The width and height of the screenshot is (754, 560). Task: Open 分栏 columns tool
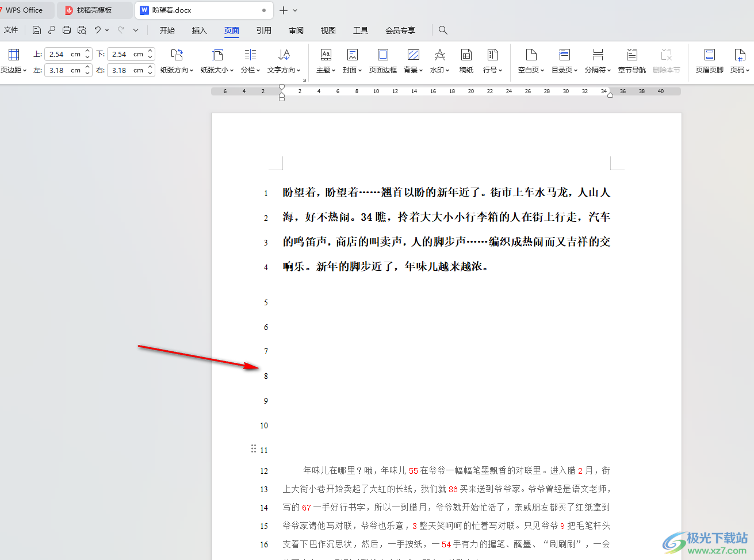(250, 62)
